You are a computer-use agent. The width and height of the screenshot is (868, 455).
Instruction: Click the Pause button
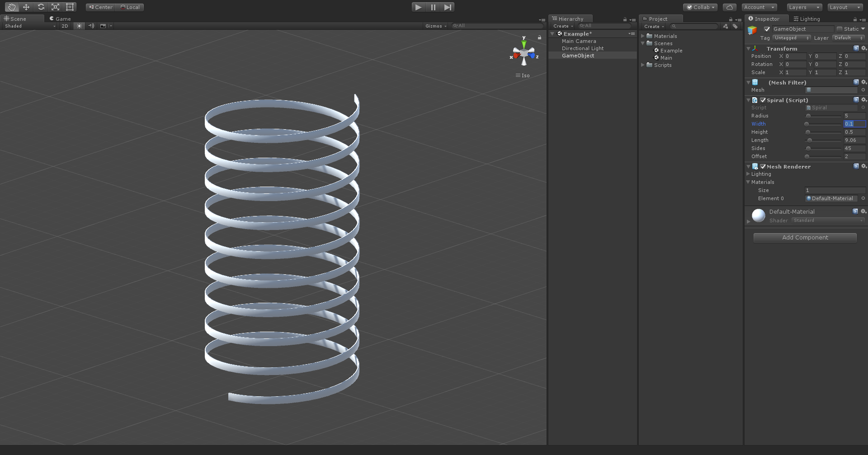click(433, 7)
